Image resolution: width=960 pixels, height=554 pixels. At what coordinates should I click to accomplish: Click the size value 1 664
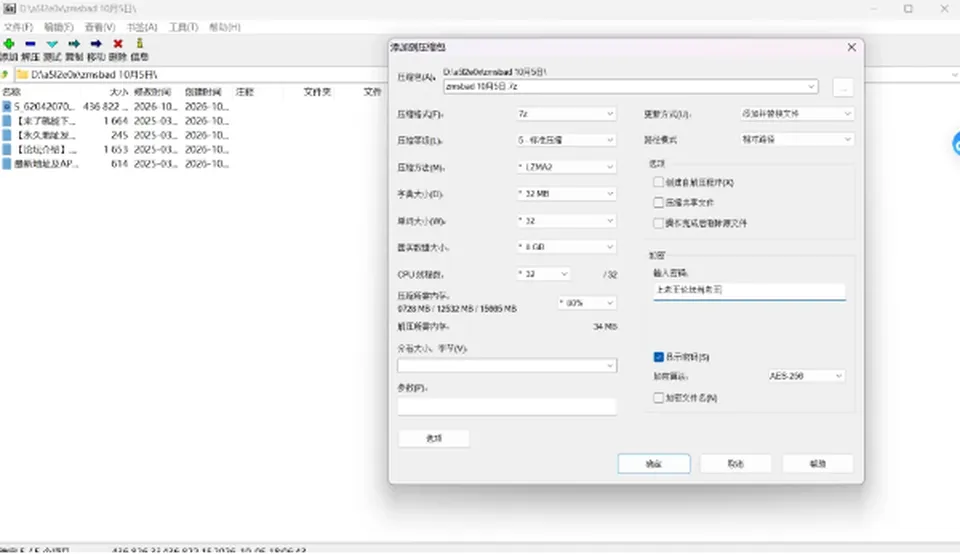point(116,121)
